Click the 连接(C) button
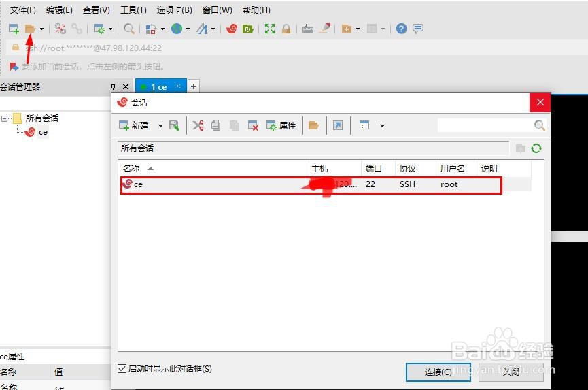588x390 pixels. (x=438, y=372)
